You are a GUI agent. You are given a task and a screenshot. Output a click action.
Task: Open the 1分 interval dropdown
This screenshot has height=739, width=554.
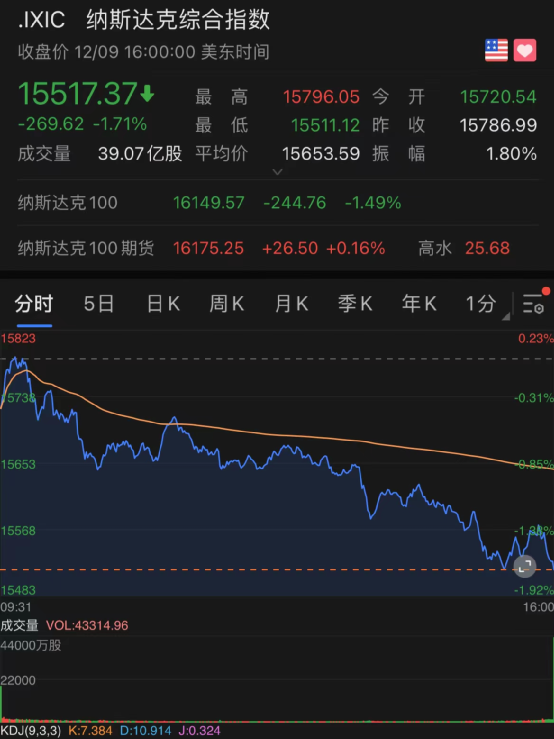coord(487,304)
